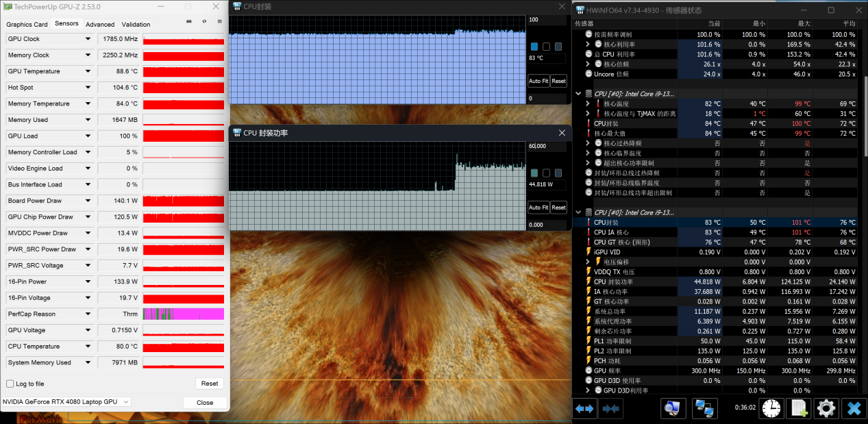868x424 pixels.
Task: Click HWiNFO reset clock icon
Action: click(771, 408)
